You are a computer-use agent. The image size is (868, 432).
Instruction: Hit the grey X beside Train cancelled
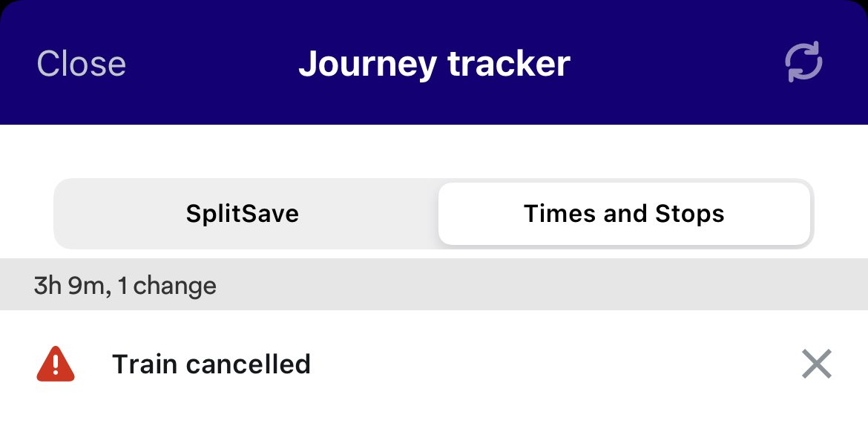click(816, 364)
